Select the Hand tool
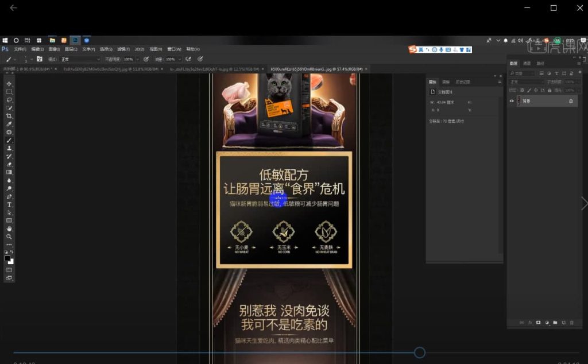Viewport: 588px width, 364px height. [x=9, y=229]
